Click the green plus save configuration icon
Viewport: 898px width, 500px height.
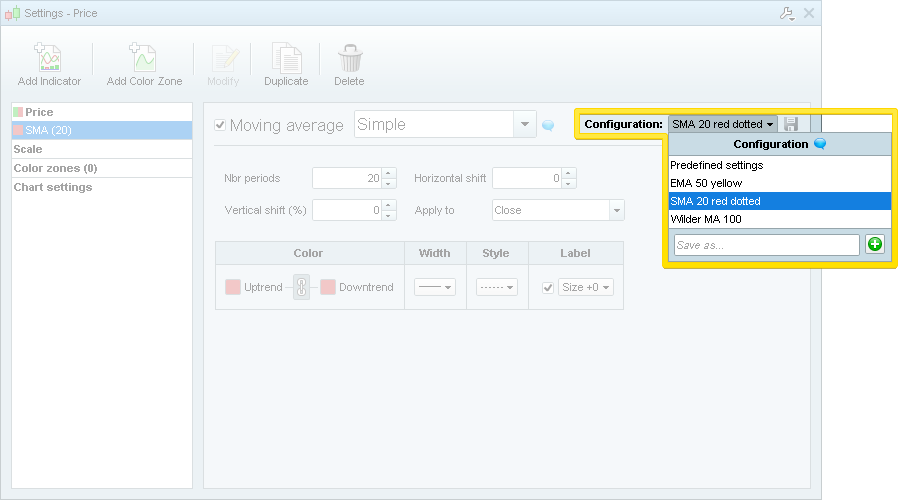pyautogui.click(x=875, y=245)
